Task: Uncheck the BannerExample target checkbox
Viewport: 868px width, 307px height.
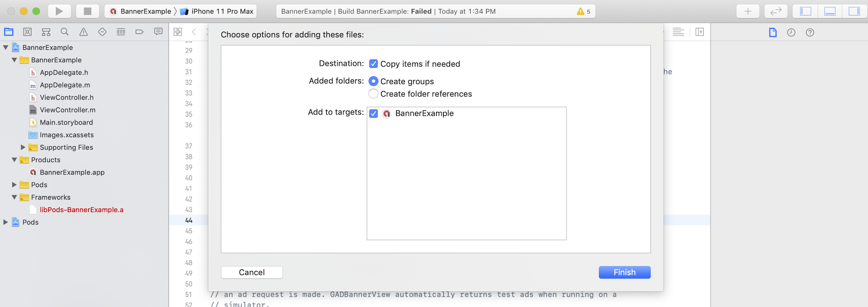Action: pos(373,114)
